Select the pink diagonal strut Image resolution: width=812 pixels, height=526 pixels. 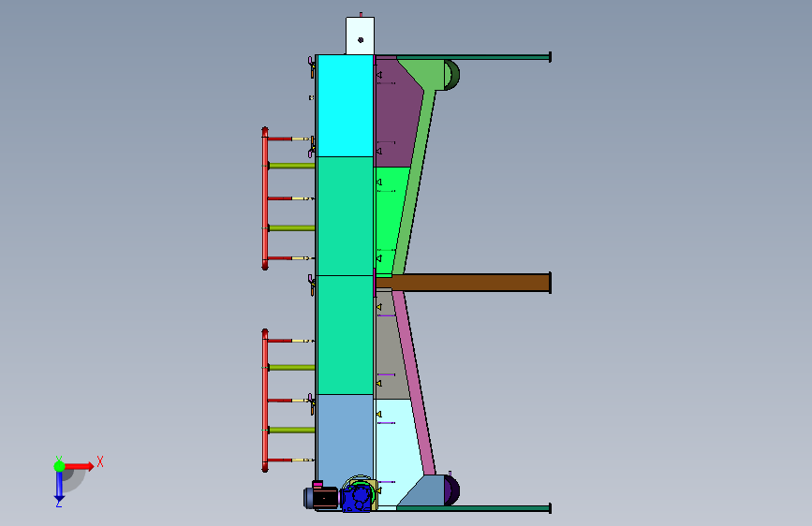414,383
